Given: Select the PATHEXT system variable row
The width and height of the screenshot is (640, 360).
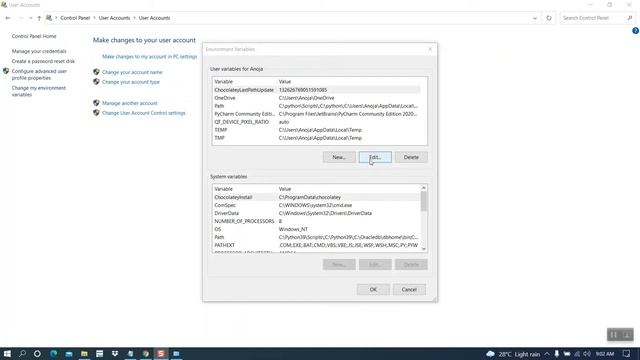Looking at the screenshot, I should [x=317, y=245].
